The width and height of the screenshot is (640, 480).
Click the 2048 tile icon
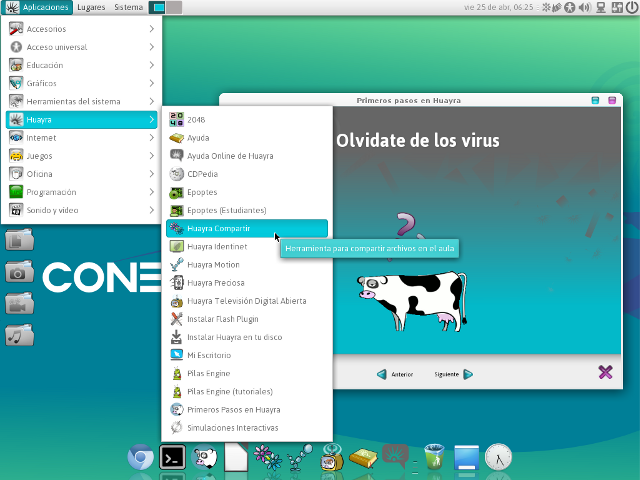176,120
